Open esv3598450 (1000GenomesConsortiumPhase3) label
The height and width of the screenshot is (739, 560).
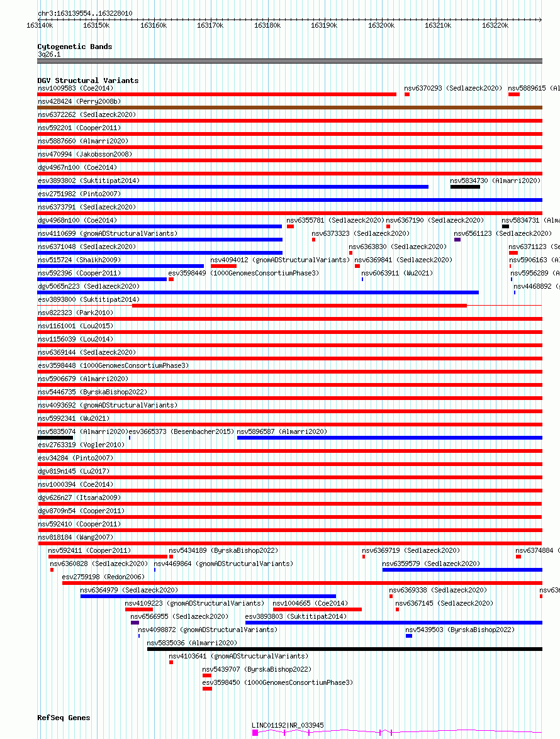tap(277, 682)
